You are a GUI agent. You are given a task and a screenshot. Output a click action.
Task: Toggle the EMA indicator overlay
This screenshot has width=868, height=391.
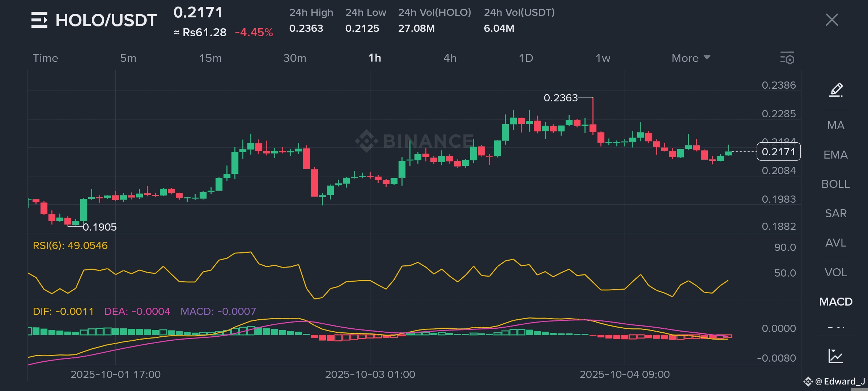(x=836, y=155)
